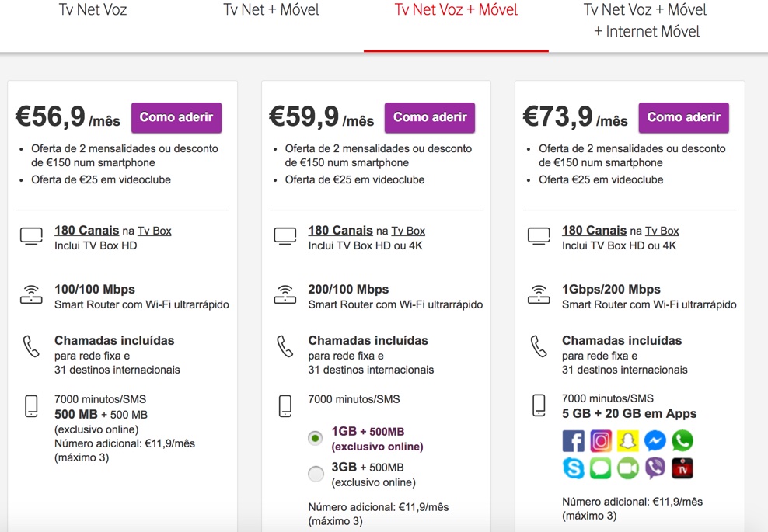Switch to the Tv Net Voz tab
The image size is (768, 532).
93,10
